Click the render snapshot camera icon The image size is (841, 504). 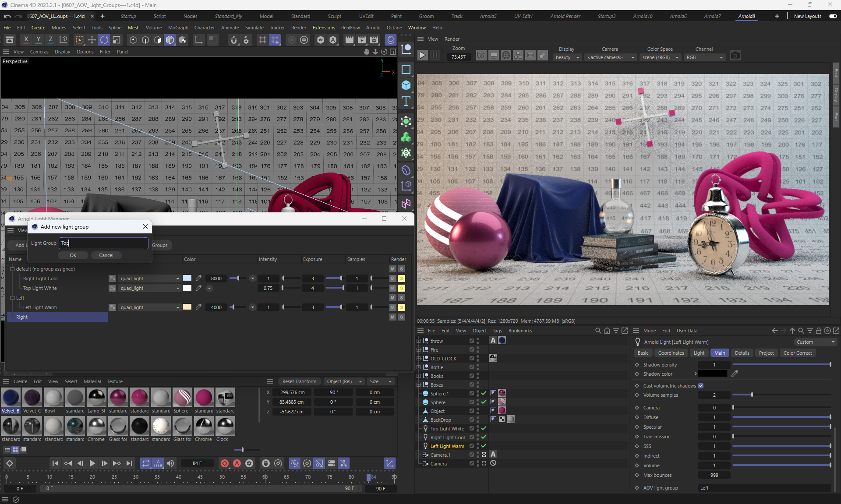point(735,56)
